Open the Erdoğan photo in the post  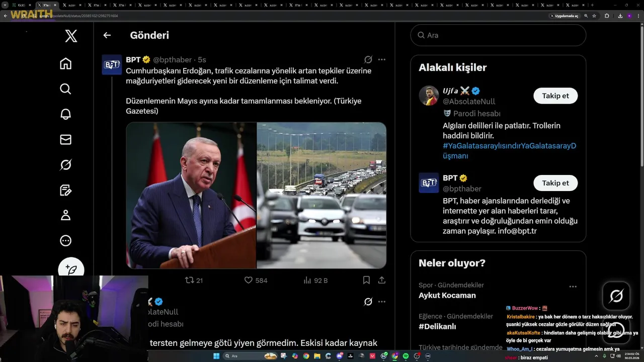191,195
